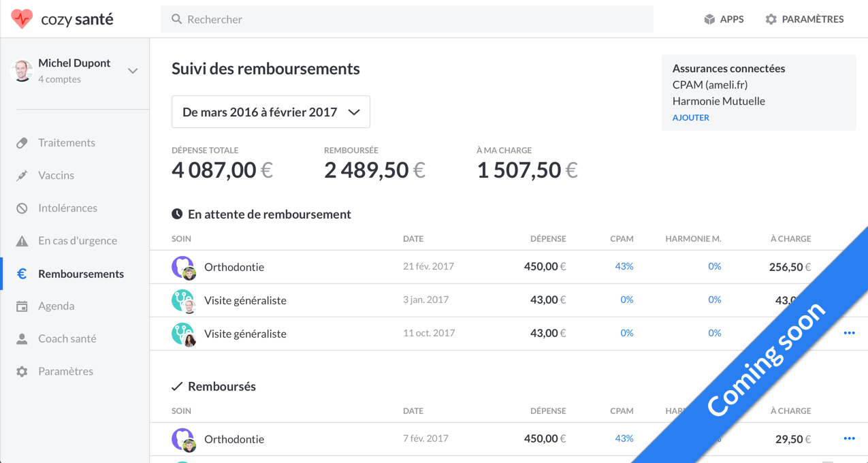Click the 29,50 € à charge amount
The image size is (868, 463).
(793, 439)
